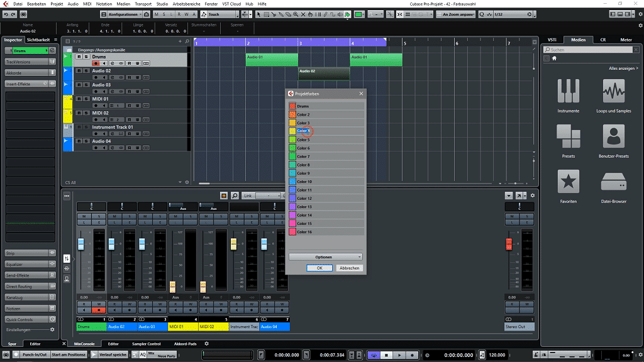The image size is (644, 362).
Task: Click the Color 12 swatch
Action: coord(292,198)
